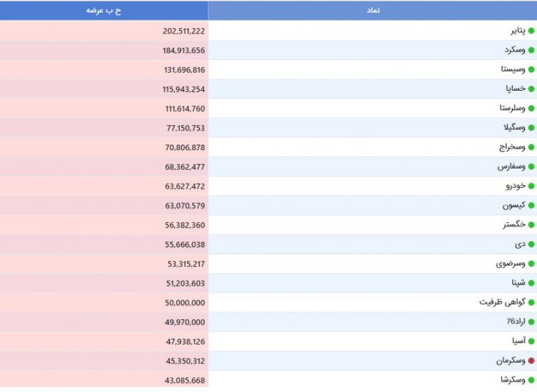Click the green dot beside آسیا
This screenshot has height=392, width=537.
click(x=531, y=341)
